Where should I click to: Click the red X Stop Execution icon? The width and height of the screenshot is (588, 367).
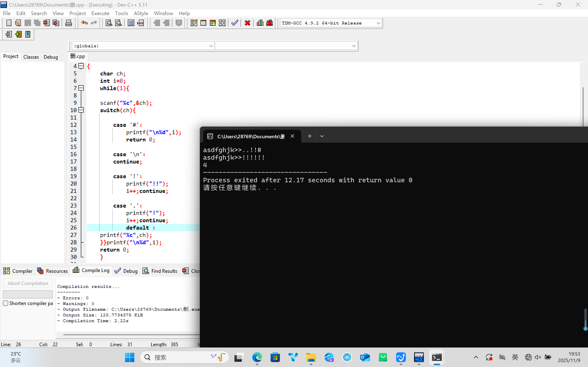(247, 23)
